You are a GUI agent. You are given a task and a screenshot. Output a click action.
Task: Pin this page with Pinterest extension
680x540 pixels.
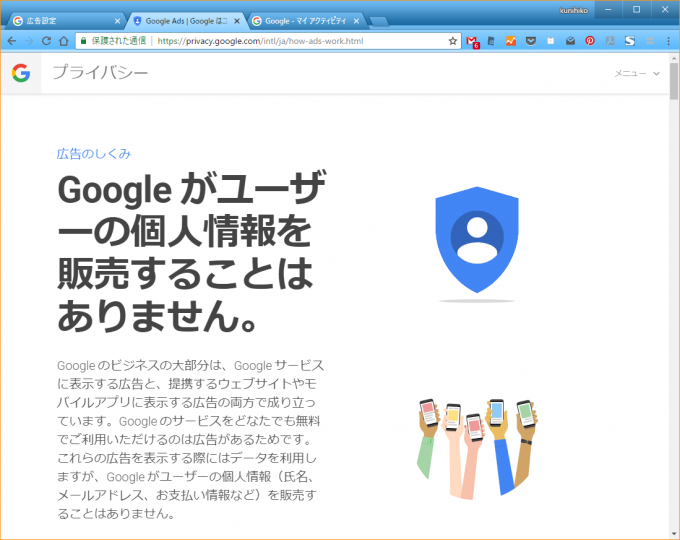(590, 41)
